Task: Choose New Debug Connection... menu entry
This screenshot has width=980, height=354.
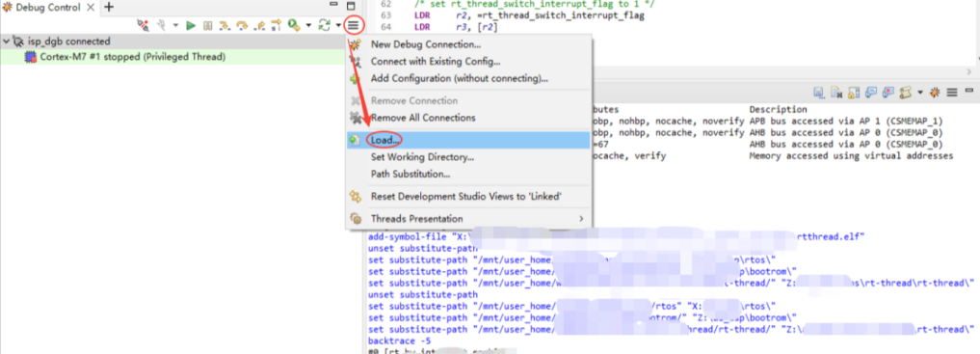Action: [468, 45]
